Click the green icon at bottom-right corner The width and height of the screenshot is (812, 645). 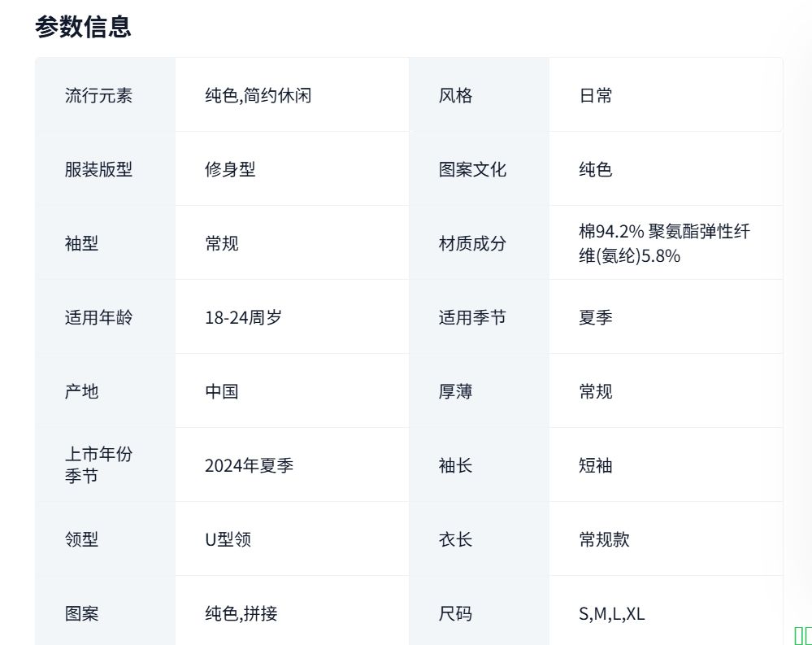(802, 636)
